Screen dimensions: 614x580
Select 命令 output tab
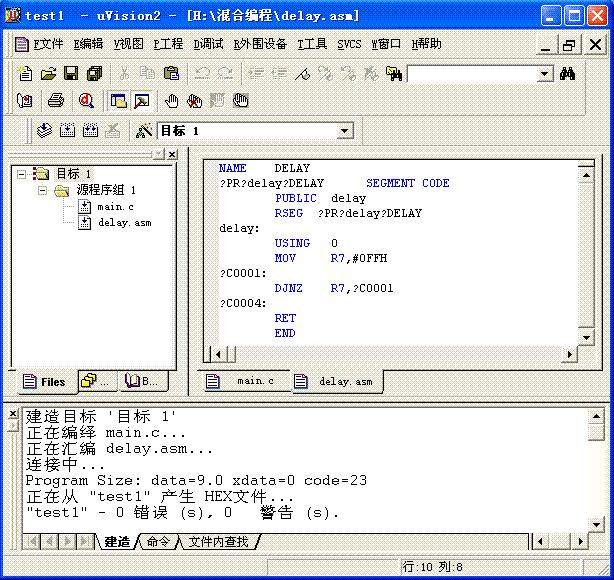pyautogui.click(x=159, y=542)
